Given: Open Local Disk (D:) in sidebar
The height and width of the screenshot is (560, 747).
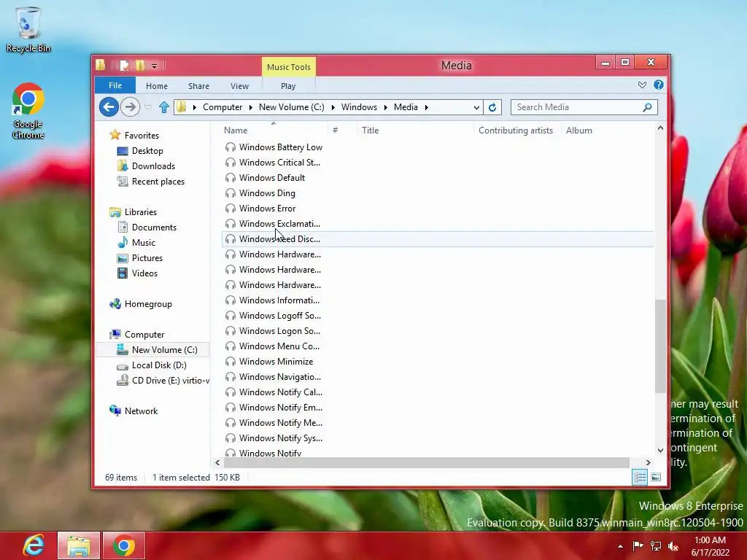Looking at the screenshot, I should pyautogui.click(x=158, y=365).
